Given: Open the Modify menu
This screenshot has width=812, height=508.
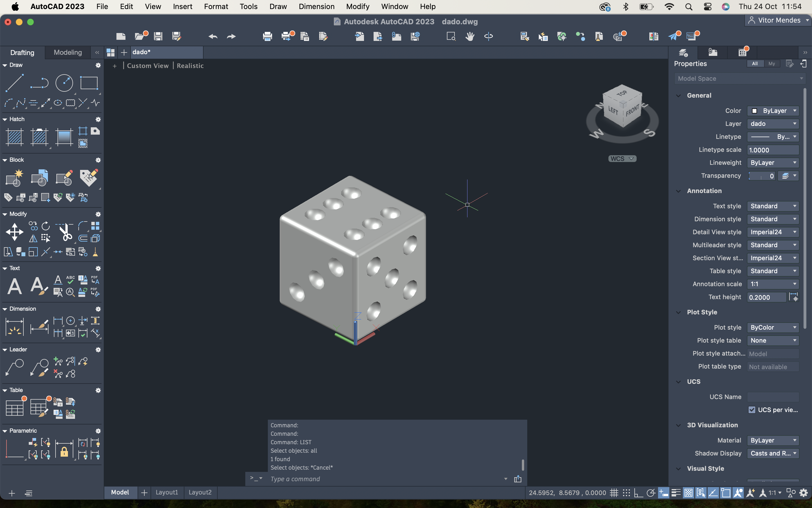Looking at the screenshot, I should click(358, 6).
